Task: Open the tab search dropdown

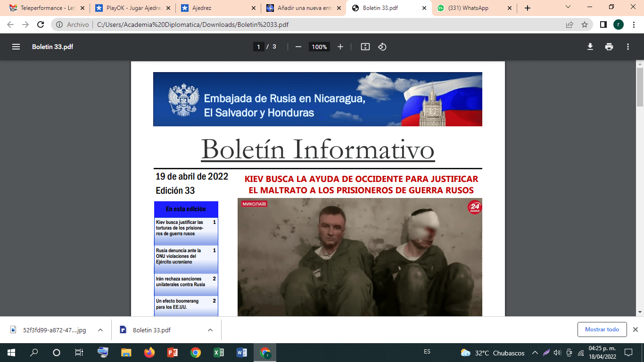Action: click(568, 7)
